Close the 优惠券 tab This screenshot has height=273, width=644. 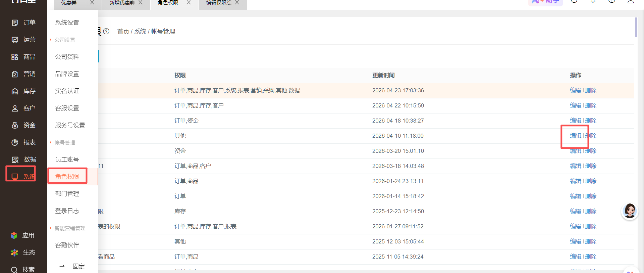(x=92, y=2)
